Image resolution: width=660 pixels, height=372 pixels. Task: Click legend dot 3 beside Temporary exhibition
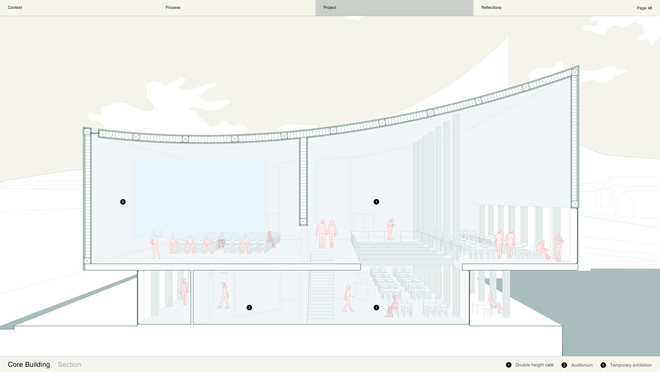coord(603,365)
